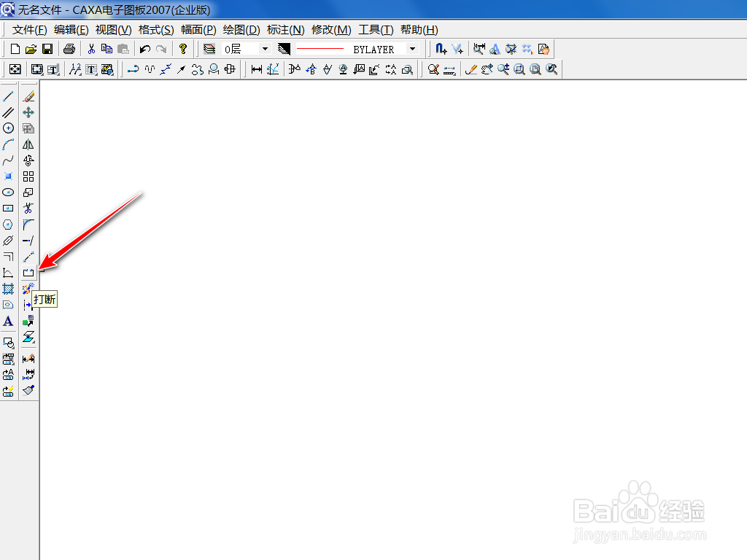Open the 帮助(H) menu

419,30
